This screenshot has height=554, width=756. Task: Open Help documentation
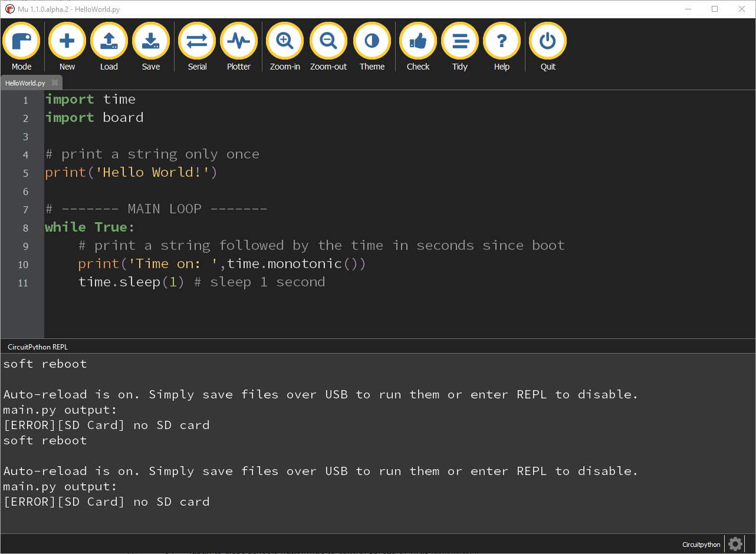point(502,47)
